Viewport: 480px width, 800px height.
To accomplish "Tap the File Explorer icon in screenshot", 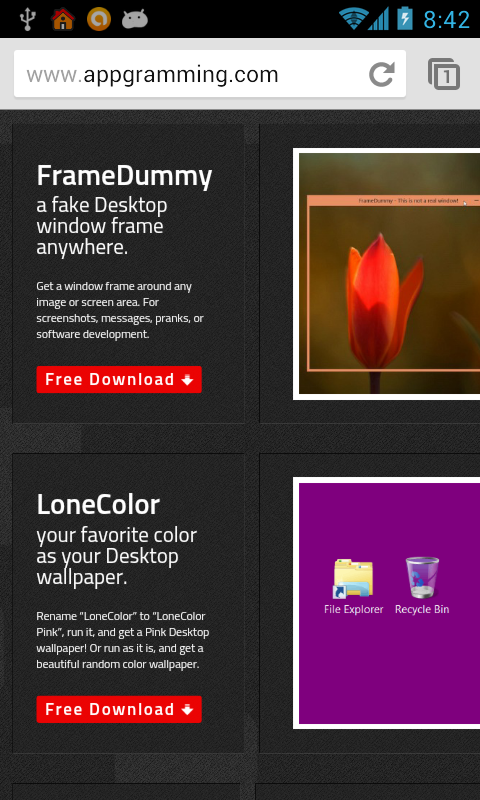I will pyautogui.click(x=353, y=586).
